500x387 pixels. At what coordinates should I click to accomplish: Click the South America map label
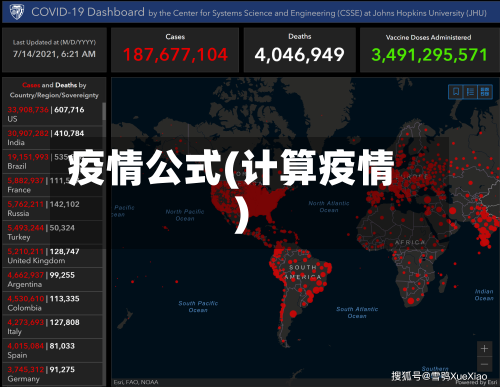[x=303, y=272]
